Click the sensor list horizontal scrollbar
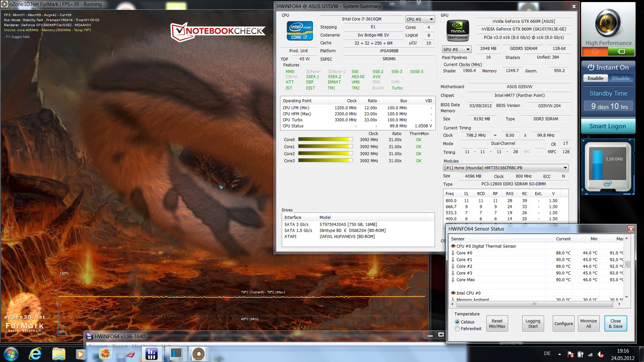 point(534,304)
